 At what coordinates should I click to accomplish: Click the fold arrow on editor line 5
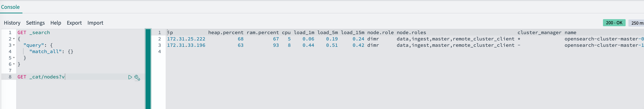click(14, 58)
